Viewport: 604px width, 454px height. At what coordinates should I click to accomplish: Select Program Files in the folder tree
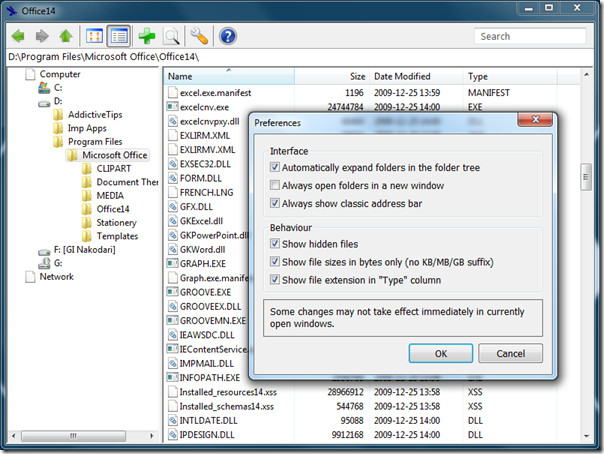point(95,142)
